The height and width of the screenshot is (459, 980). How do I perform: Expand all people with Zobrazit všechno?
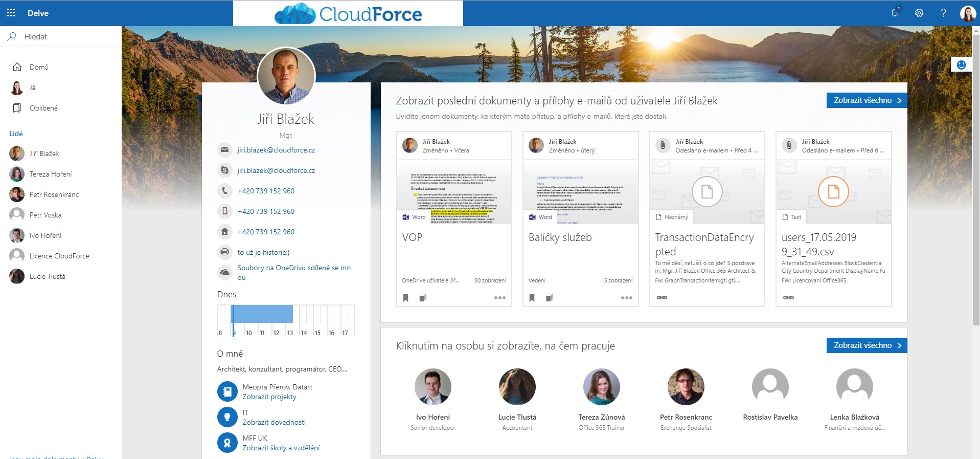click(x=867, y=345)
